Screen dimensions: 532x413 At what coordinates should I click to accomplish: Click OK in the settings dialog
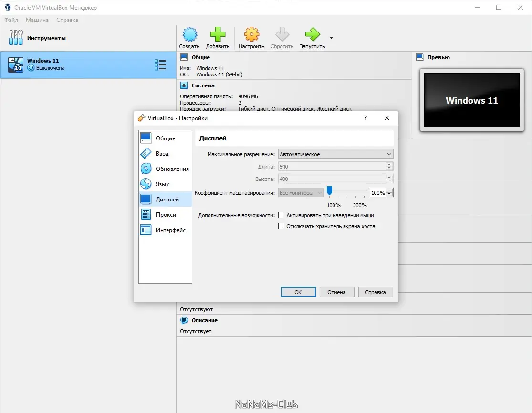point(298,292)
